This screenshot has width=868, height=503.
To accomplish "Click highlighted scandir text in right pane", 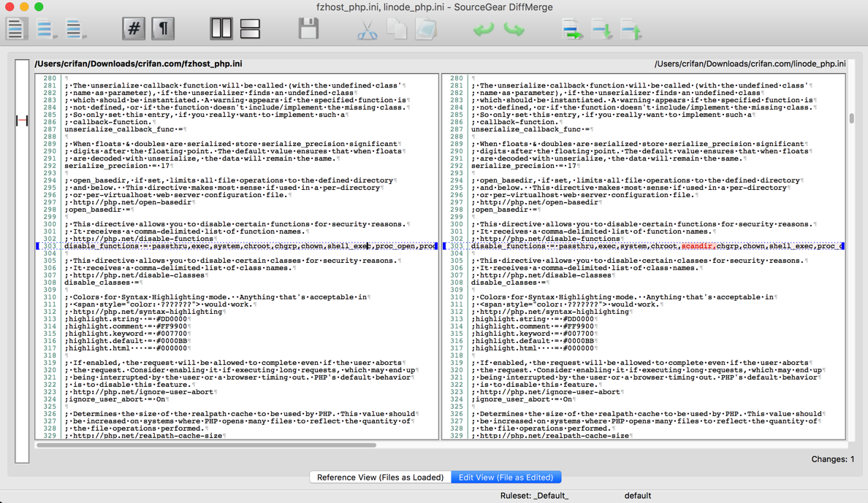I will click(698, 246).
